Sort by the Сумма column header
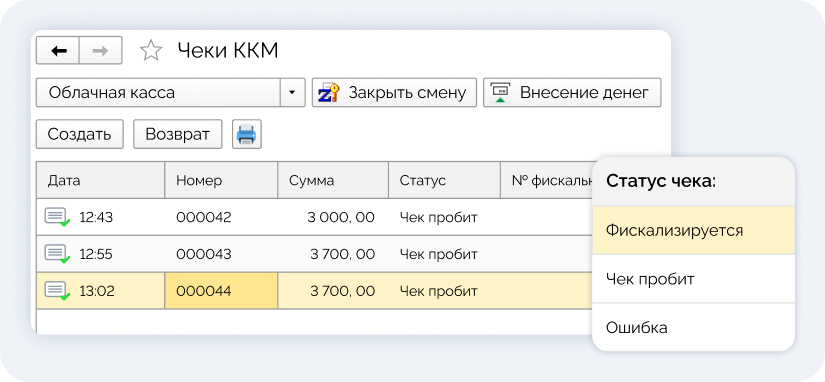This screenshot has height=382, width=825. pos(333,180)
